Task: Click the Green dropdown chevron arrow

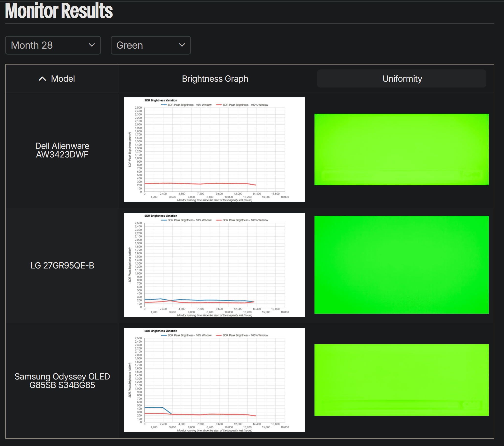Action: pyautogui.click(x=182, y=45)
